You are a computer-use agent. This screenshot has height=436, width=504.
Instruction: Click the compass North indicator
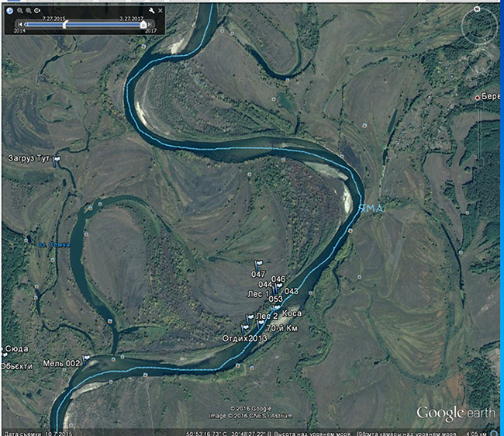pyautogui.click(x=477, y=9)
